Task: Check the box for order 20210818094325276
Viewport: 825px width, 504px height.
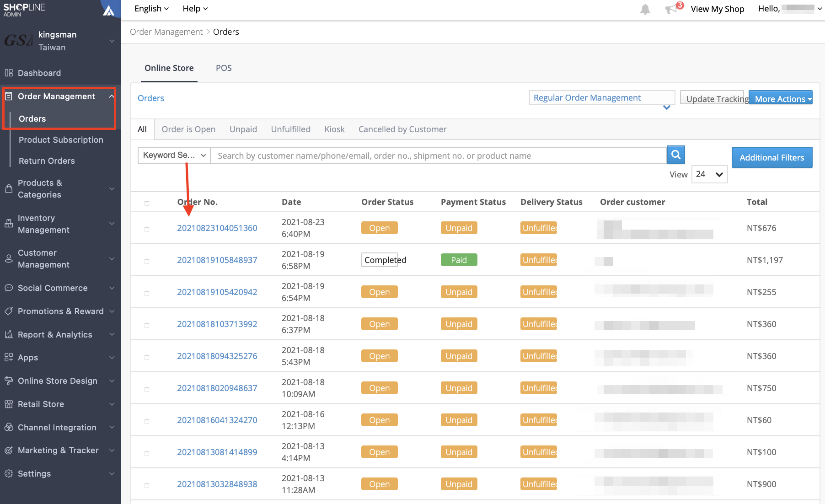Action: pos(147,357)
